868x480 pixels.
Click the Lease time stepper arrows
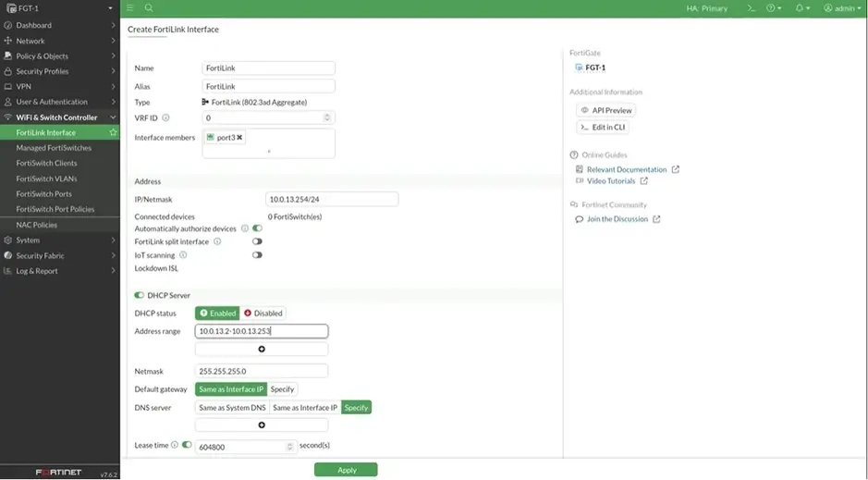[x=289, y=447]
